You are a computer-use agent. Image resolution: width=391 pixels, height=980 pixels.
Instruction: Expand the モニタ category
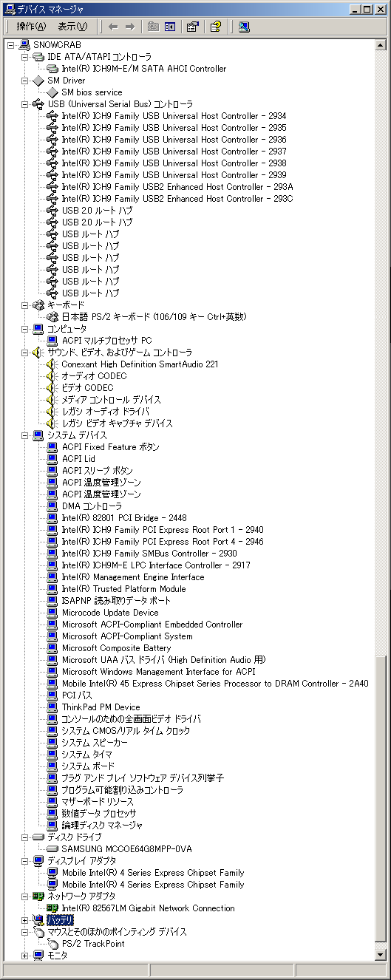coord(24,956)
